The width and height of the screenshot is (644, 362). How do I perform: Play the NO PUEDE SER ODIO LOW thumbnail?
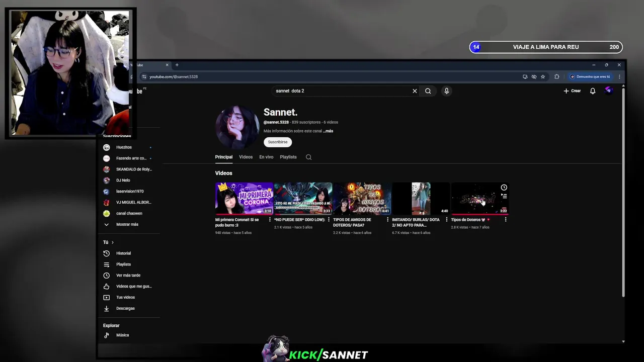tap(303, 199)
